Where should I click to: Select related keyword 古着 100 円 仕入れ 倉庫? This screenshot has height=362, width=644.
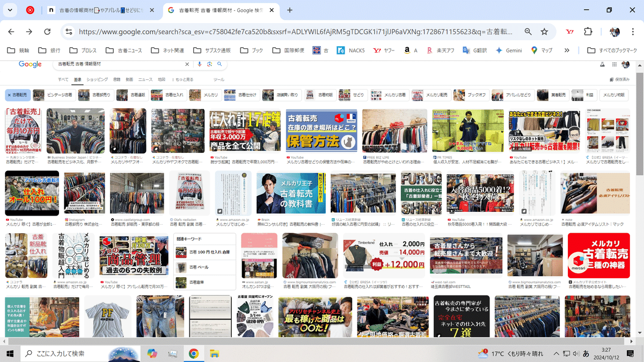(x=205, y=251)
